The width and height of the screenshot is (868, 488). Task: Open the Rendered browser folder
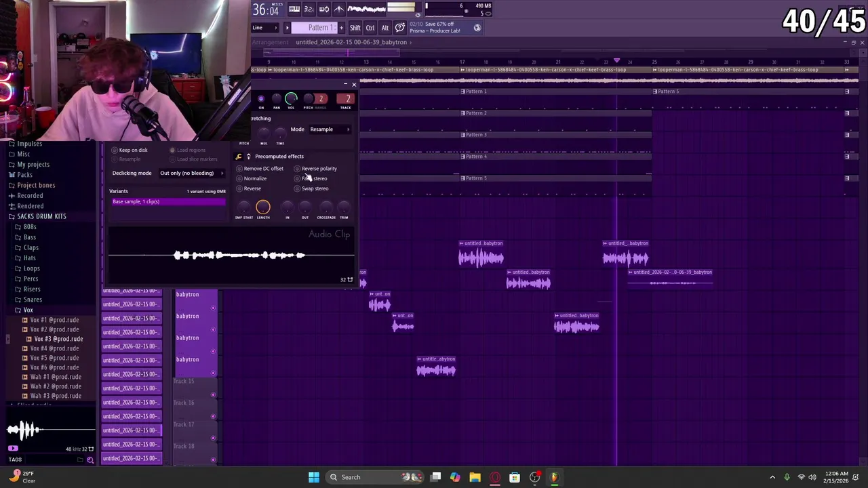click(31, 206)
